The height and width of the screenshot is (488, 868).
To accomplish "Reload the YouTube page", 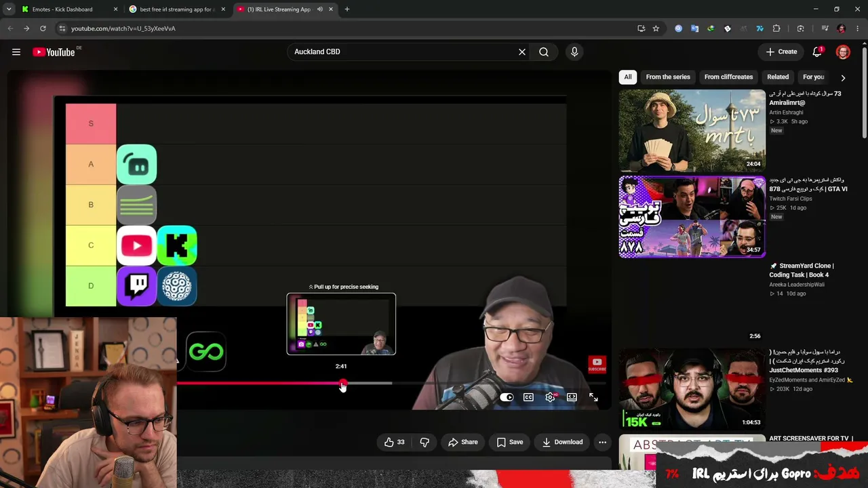I will (43, 28).
